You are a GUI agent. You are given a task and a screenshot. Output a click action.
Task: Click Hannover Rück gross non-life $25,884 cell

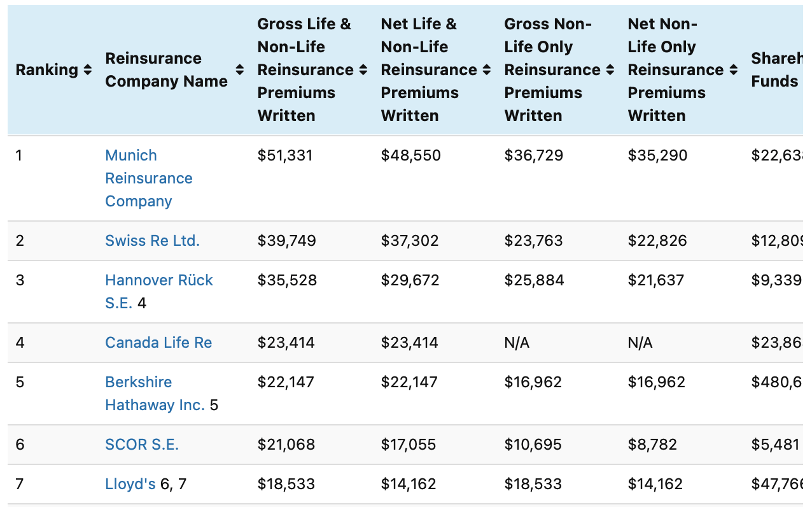pos(533,280)
